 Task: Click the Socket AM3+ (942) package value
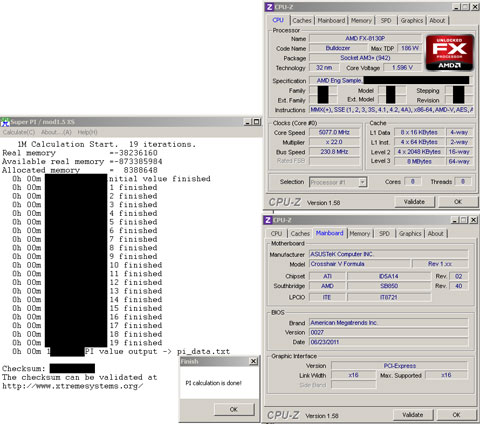(365, 58)
